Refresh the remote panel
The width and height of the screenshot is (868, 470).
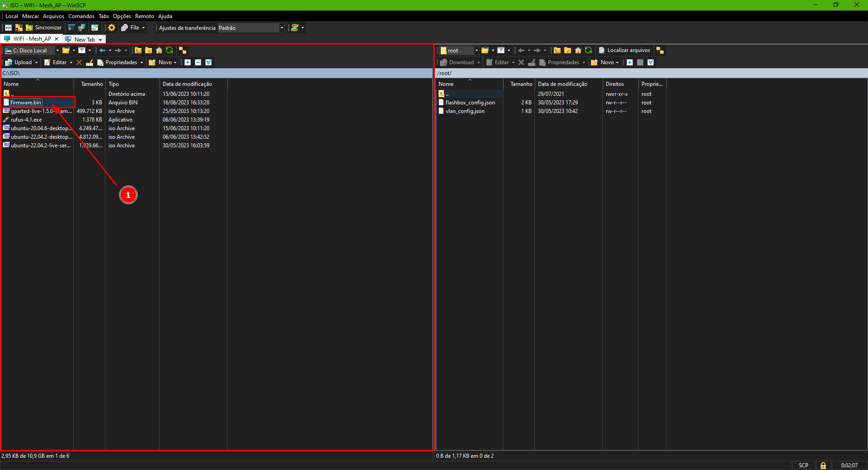(x=588, y=50)
